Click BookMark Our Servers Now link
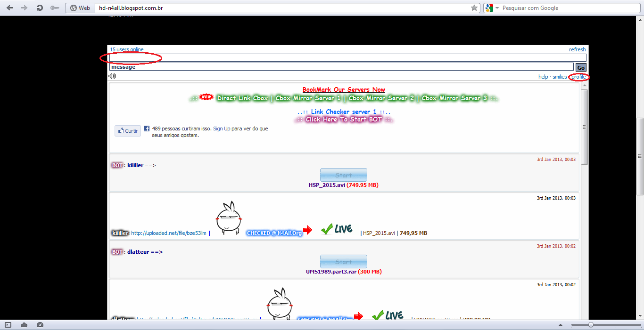Screen dimensions: 644x330 tap(344, 89)
